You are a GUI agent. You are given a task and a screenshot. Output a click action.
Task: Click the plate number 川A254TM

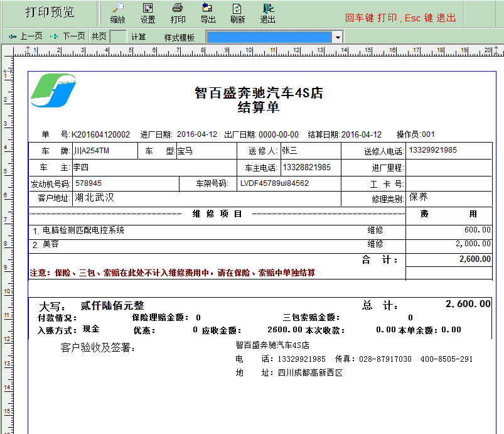[x=92, y=151]
